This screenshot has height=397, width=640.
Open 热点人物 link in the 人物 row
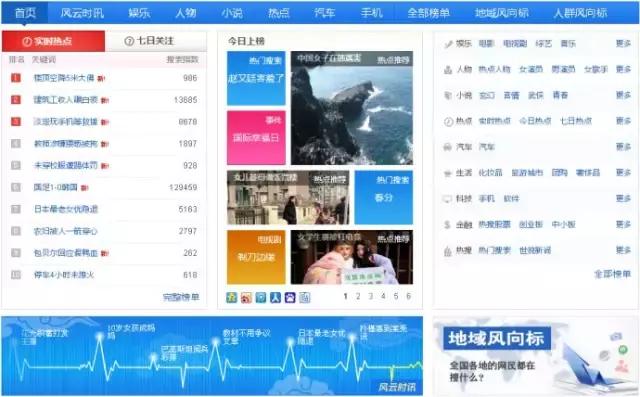tap(494, 69)
